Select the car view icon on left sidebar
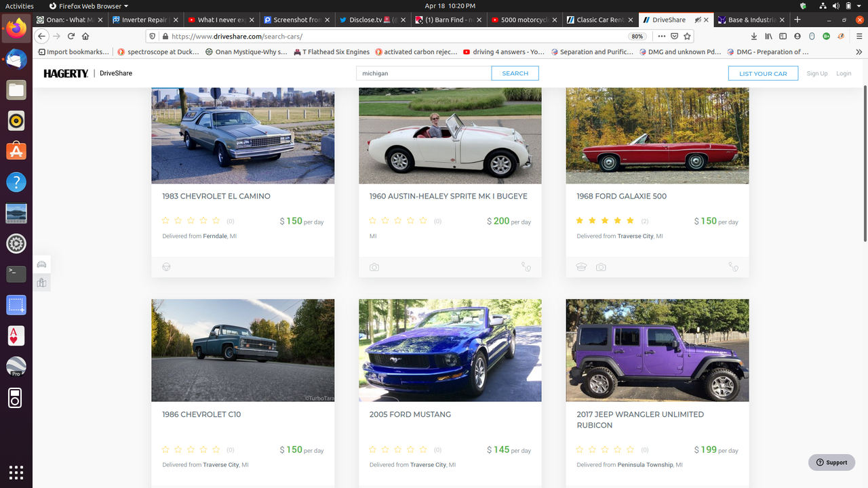 pyautogui.click(x=41, y=264)
